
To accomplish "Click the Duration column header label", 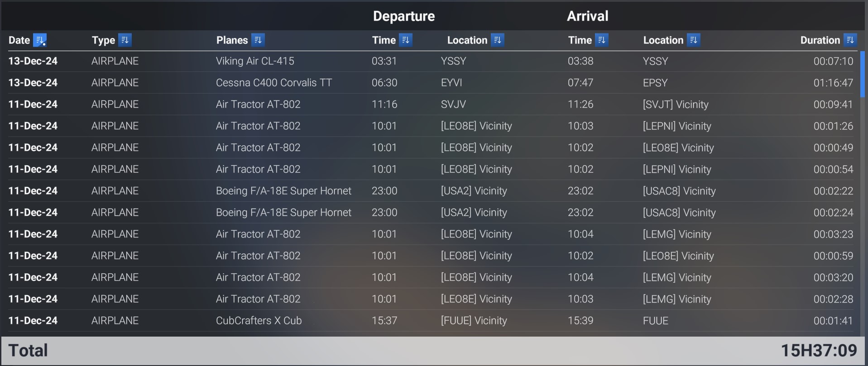I will pyautogui.click(x=820, y=40).
